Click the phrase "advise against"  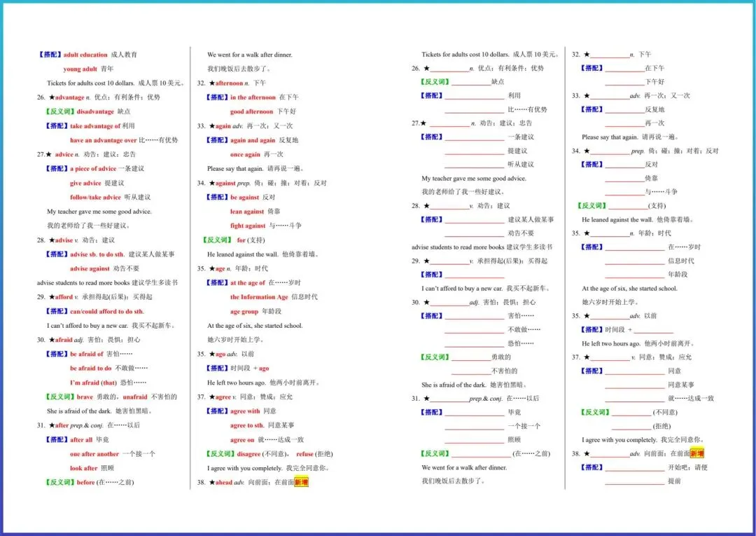click(90, 269)
